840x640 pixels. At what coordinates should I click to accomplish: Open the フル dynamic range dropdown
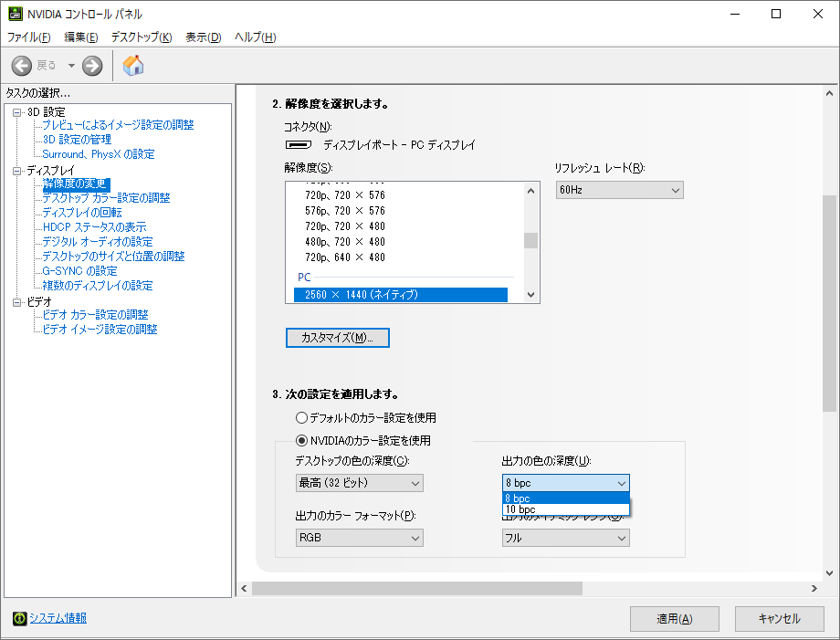click(x=566, y=538)
